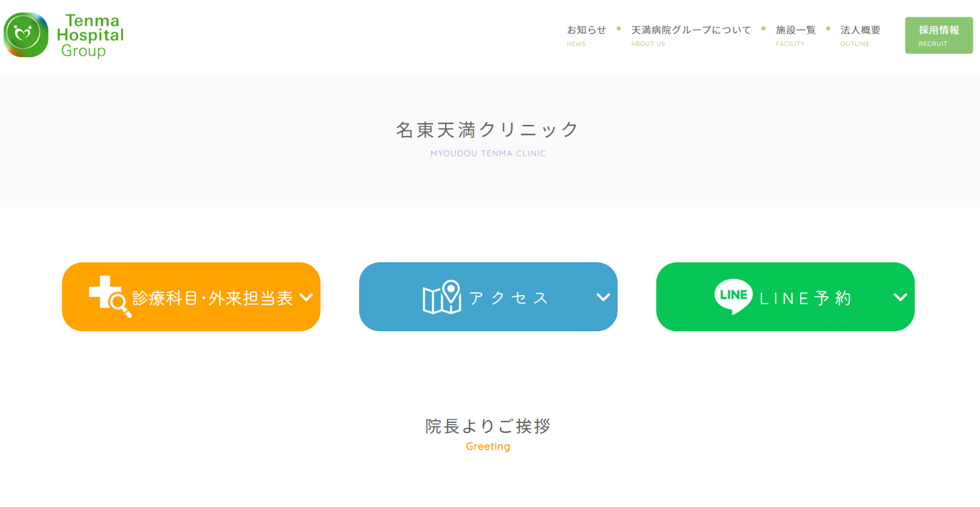Expand the アクセス chevron arrow
Screen dimensions: 980x507
(603, 297)
